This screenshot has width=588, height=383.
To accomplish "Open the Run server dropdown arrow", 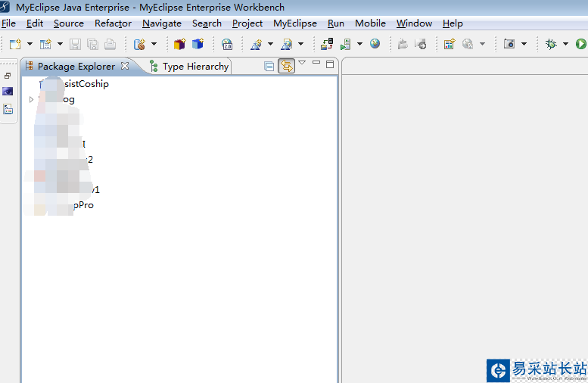I will coord(359,44).
